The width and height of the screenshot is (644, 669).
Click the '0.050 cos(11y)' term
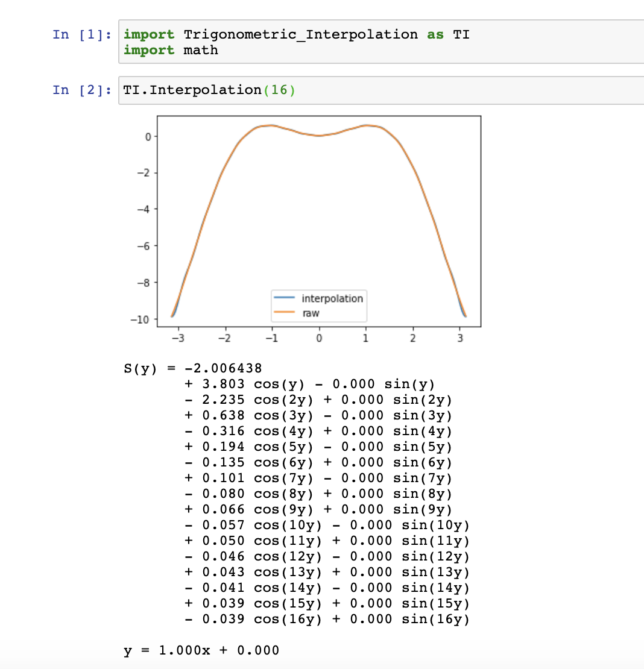click(262, 541)
